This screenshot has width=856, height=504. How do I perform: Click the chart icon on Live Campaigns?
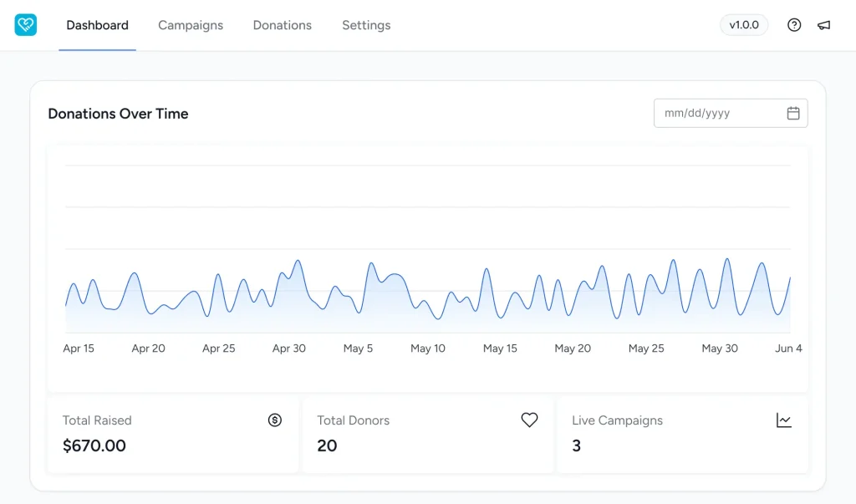tap(783, 420)
